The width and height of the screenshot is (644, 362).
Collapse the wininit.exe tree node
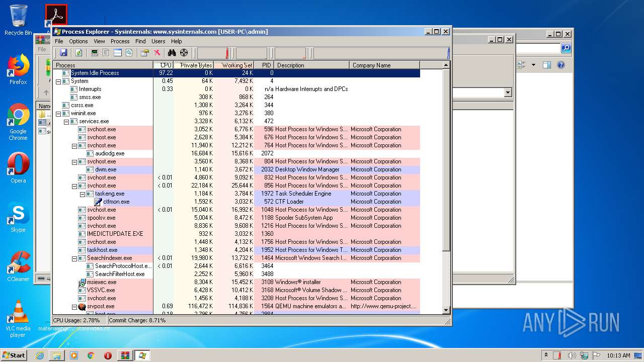pos(58,113)
